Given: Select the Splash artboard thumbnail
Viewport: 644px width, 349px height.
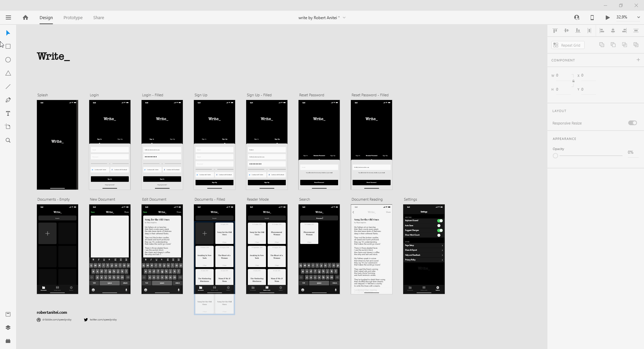Looking at the screenshot, I should [x=57, y=145].
